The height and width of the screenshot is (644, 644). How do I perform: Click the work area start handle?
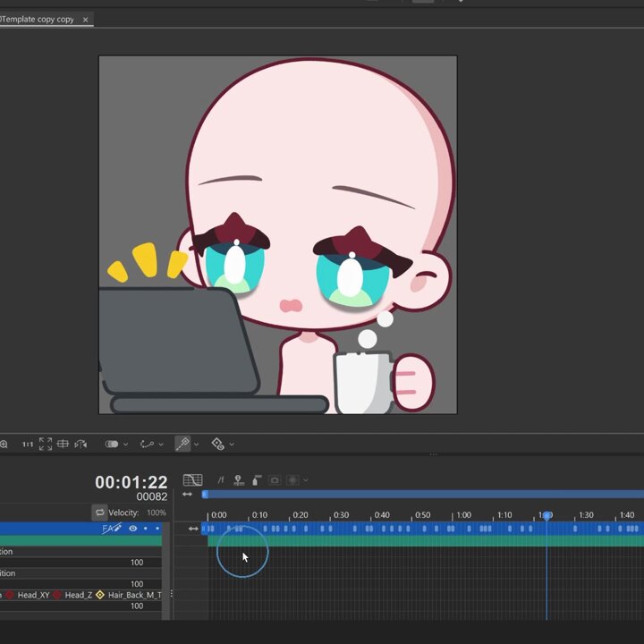coord(205,494)
